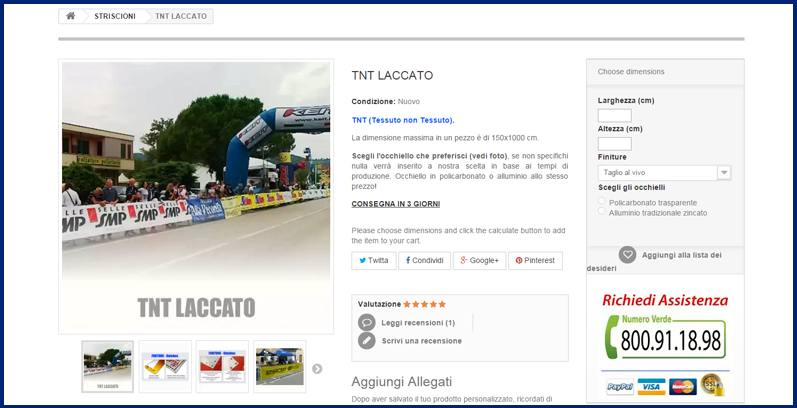Select the first TNT Laccato thumbnail
Image resolution: width=797 pixels, height=408 pixels.
point(107,366)
